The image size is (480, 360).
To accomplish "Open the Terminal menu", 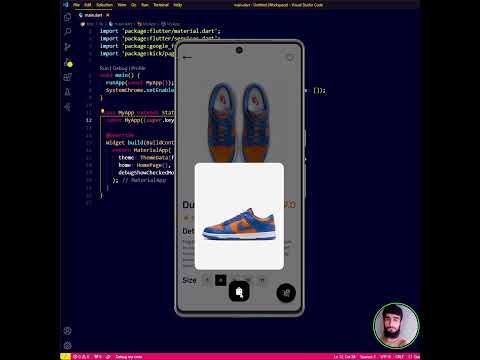I will pos(161,5).
